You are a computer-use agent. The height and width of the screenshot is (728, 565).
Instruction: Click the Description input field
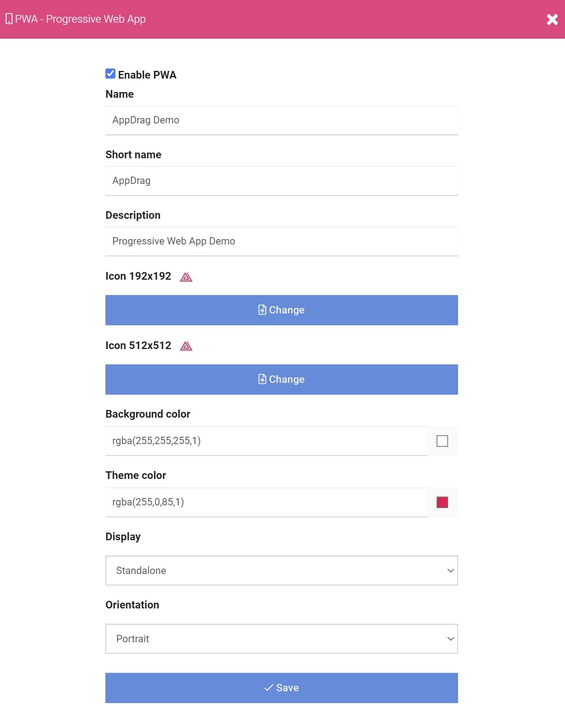(281, 241)
